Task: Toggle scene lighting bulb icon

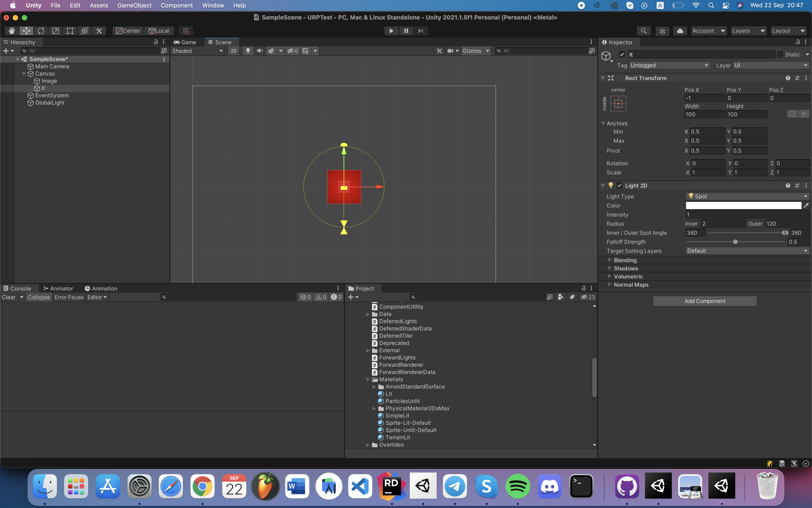Action: click(x=248, y=51)
